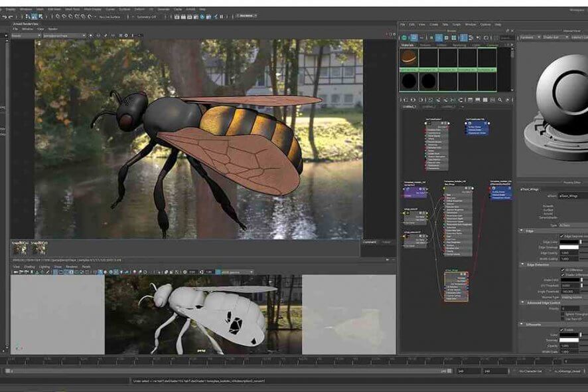Viewport: 588px width, 392px height.
Task: Click the undo arrow icon in the main toolbar
Action: click(x=5, y=17)
